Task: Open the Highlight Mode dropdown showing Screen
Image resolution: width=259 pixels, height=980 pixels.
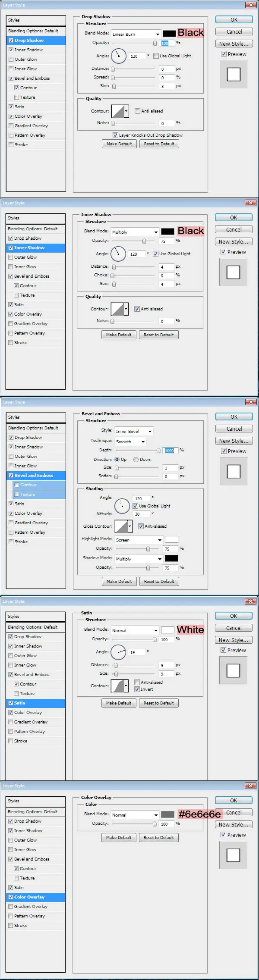Action: point(139,540)
